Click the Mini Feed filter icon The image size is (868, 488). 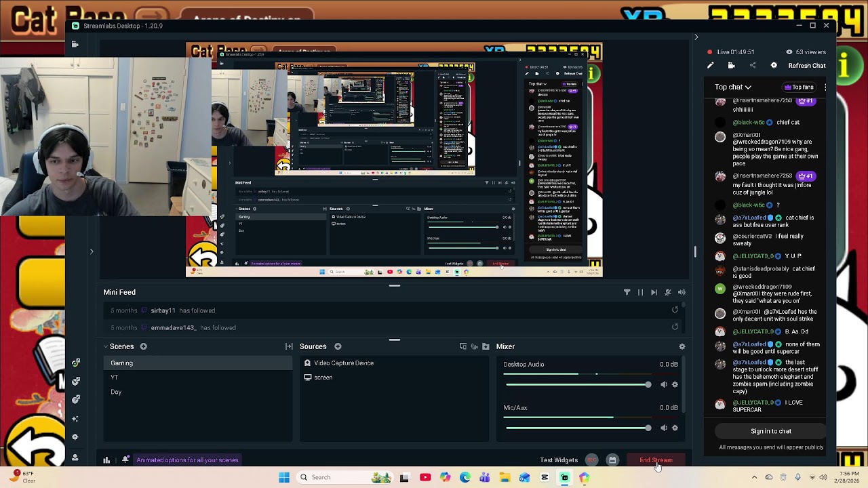pyautogui.click(x=627, y=292)
